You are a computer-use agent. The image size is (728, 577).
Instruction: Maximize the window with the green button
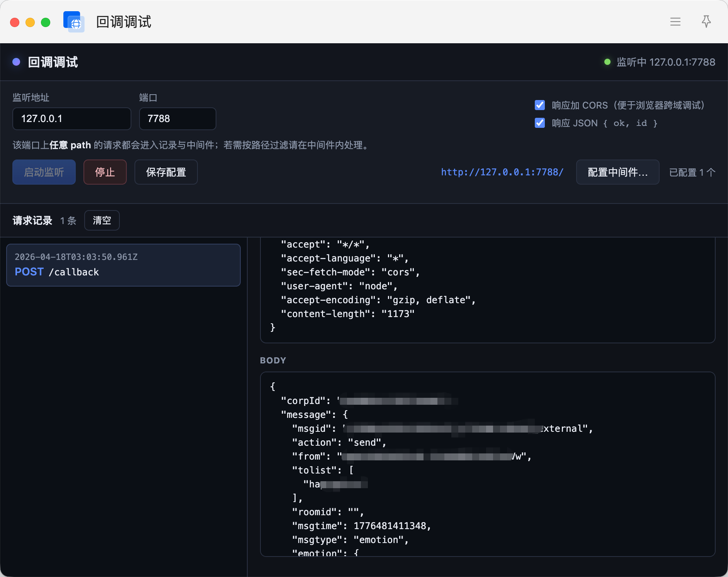tap(46, 22)
